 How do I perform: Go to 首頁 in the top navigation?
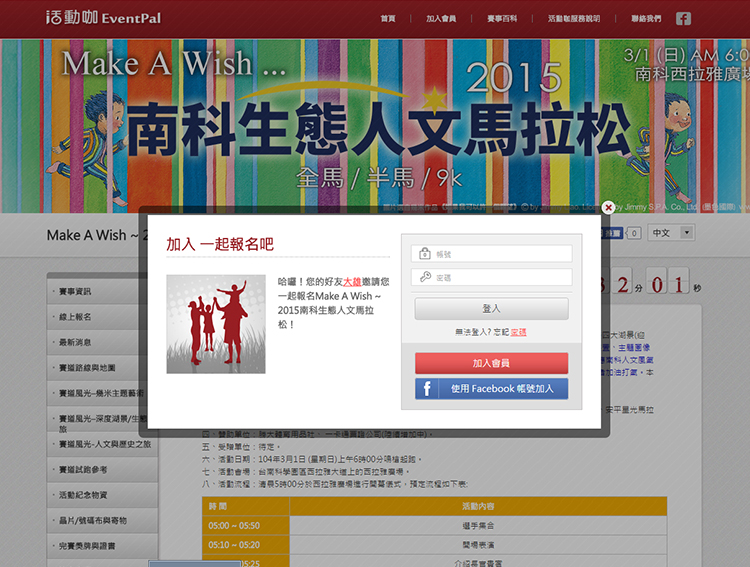(x=388, y=19)
